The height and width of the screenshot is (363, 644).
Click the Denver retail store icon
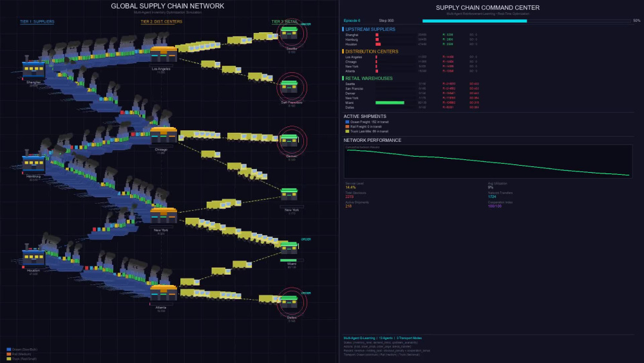point(289,140)
